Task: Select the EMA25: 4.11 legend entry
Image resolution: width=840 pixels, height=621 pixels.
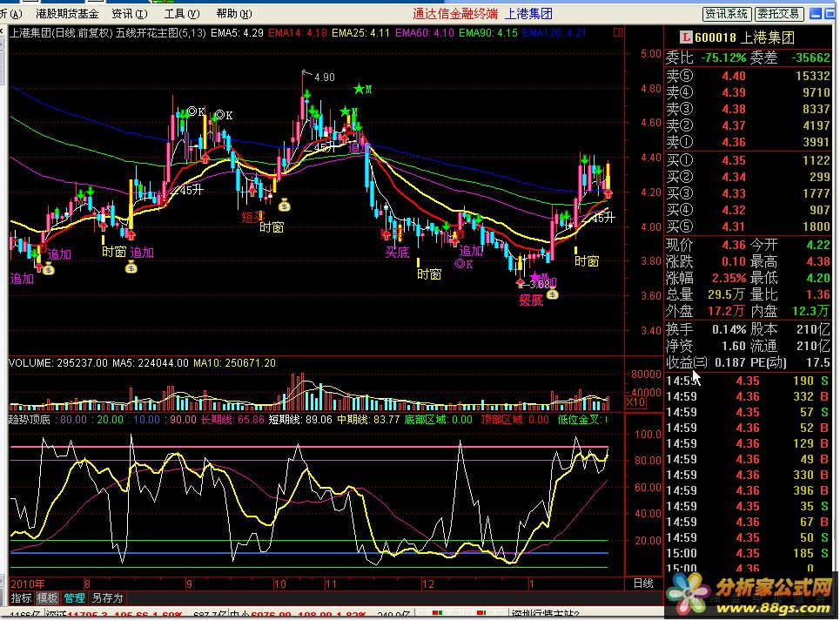Action: 360,33
